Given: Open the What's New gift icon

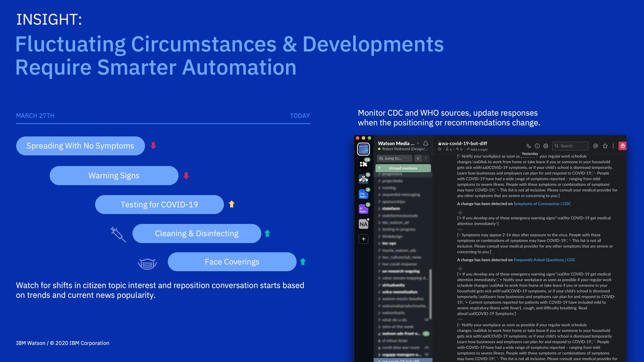Looking at the screenshot, I should 623,146.
